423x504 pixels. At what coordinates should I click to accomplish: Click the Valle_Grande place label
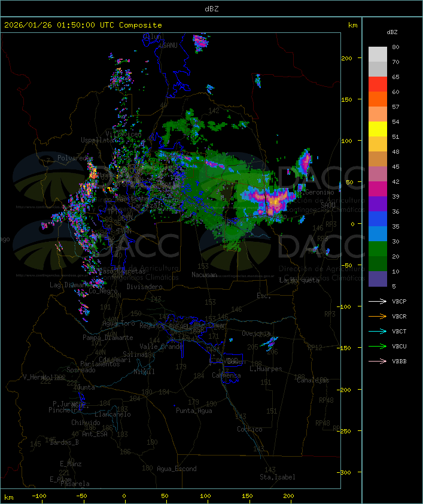[161, 347]
